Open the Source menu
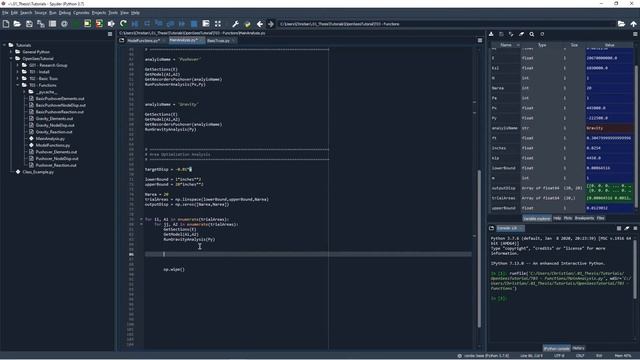This screenshot has width=640, height=360. pos(40,13)
